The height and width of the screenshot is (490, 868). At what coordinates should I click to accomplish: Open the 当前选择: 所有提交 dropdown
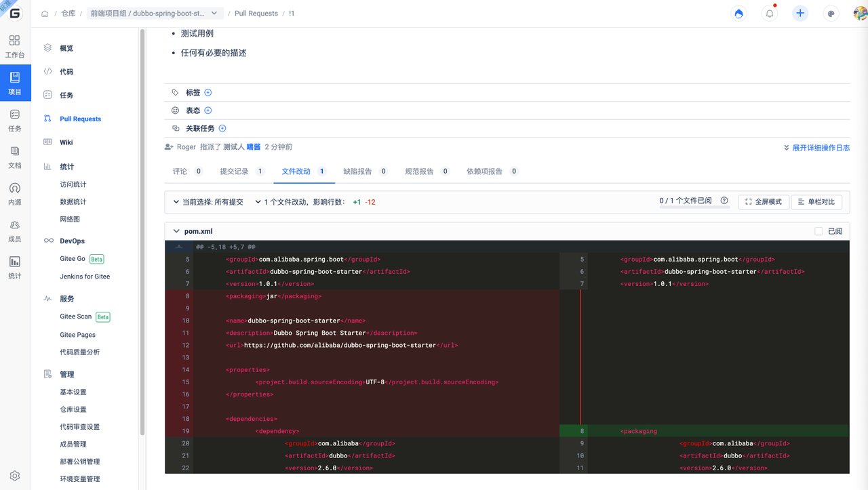[x=208, y=202]
